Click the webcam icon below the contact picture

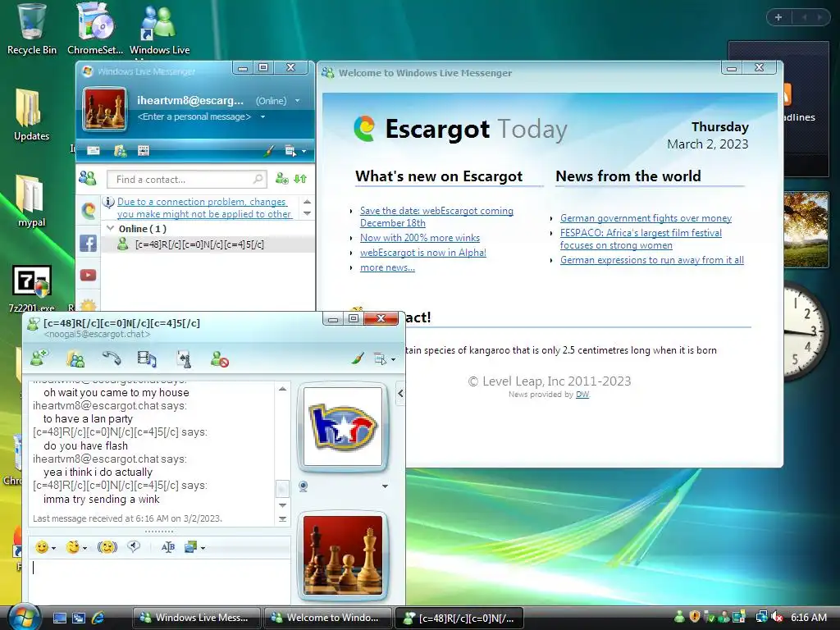point(304,486)
